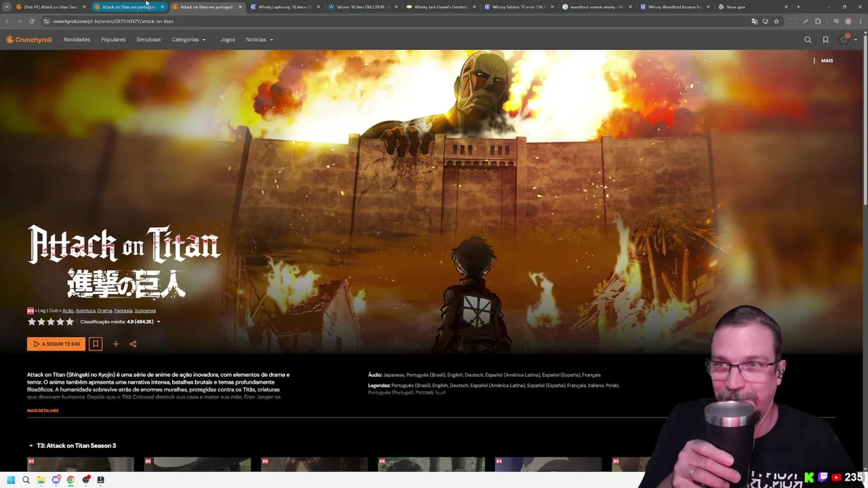This screenshot has width=868, height=488.
Task: Open the Simulcast menu item
Action: (149, 40)
